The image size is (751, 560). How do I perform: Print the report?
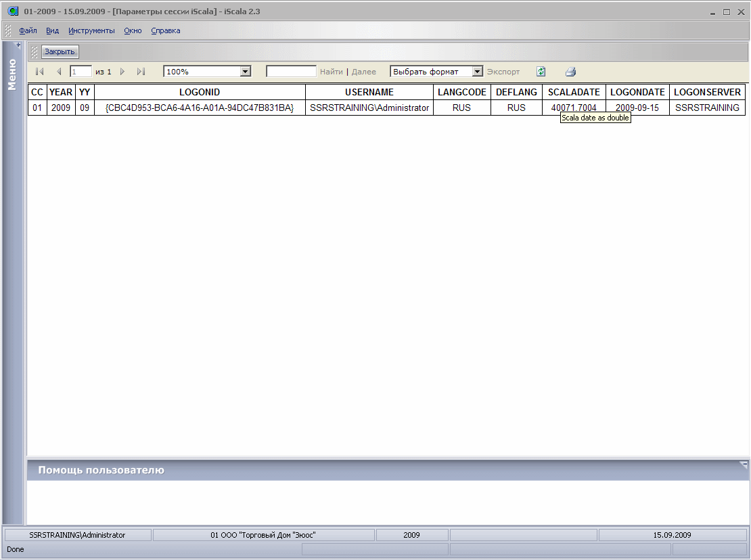click(x=570, y=72)
